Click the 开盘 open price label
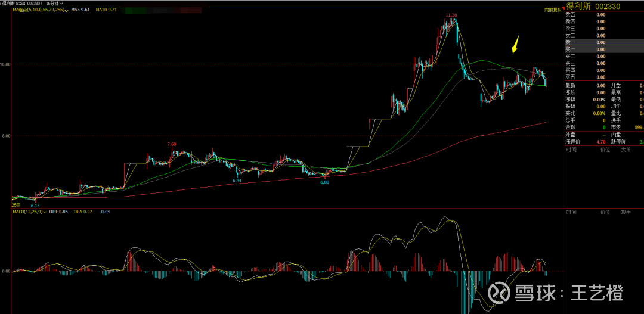Viewport: 644px width, 314px height. tap(615, 85)
